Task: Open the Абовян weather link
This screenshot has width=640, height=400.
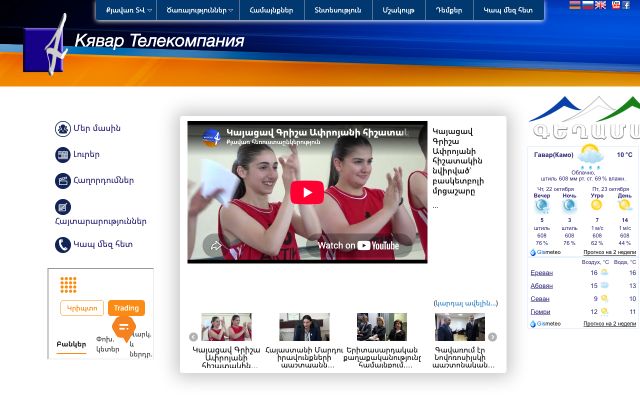Action: tap(542, 286)
